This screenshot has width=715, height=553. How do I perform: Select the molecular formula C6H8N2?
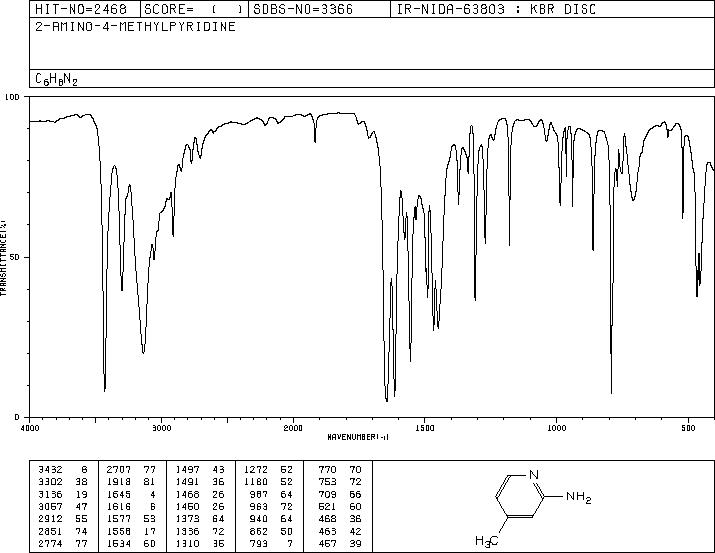tap(57, 79)
